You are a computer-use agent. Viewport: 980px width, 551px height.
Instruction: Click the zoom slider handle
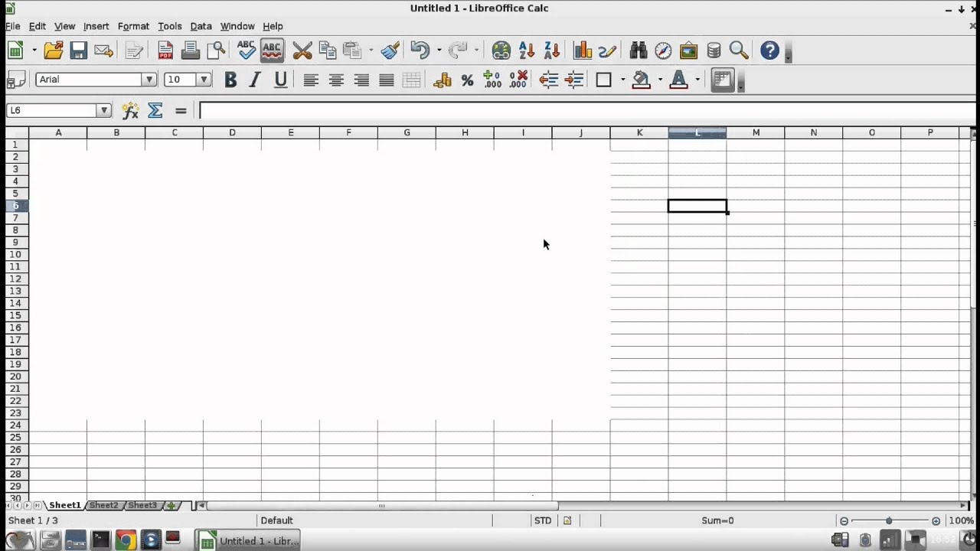tap(889, 520)
